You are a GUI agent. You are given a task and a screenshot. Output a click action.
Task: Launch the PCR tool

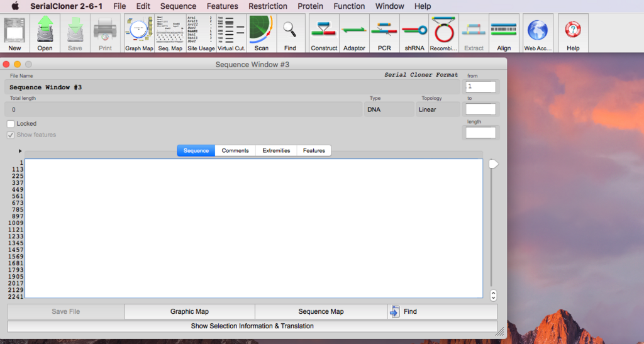coord(384,33)
